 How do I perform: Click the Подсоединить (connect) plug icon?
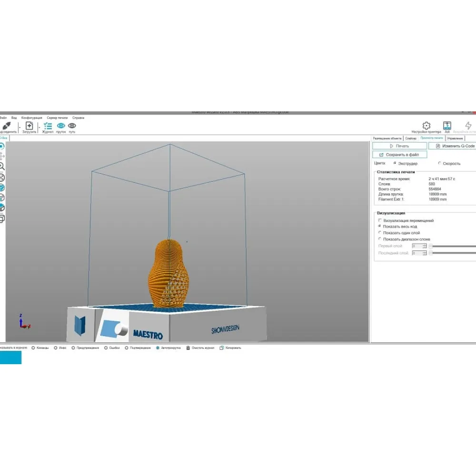click(x=6, y=125)
